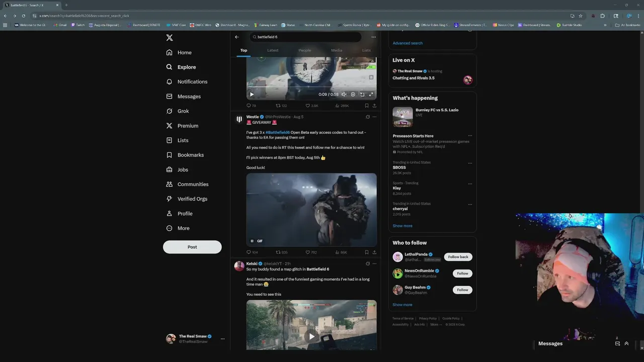The image size is (644, 362).
Task: Switch to the Lists search tab
Action: (366, 50)
